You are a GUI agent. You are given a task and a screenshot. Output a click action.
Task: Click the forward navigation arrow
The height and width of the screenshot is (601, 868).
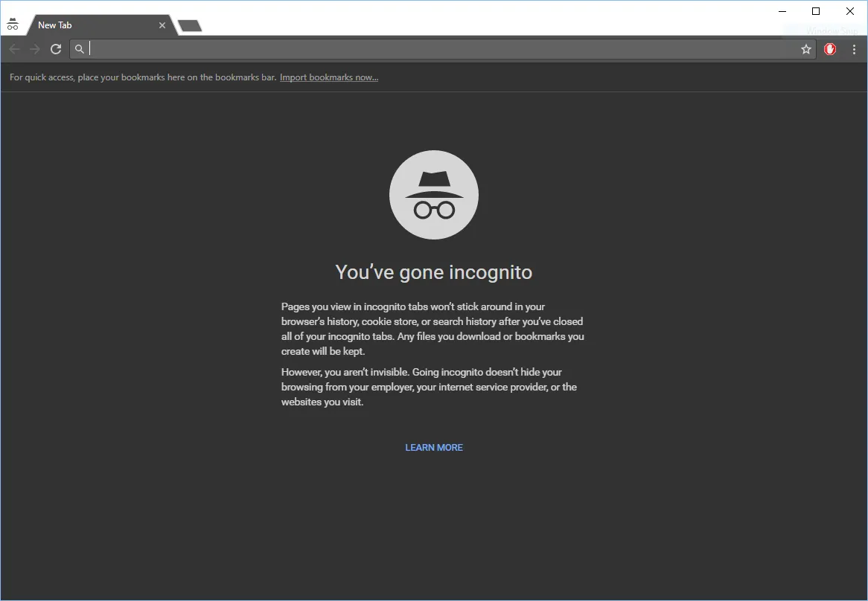coord(35,49)
